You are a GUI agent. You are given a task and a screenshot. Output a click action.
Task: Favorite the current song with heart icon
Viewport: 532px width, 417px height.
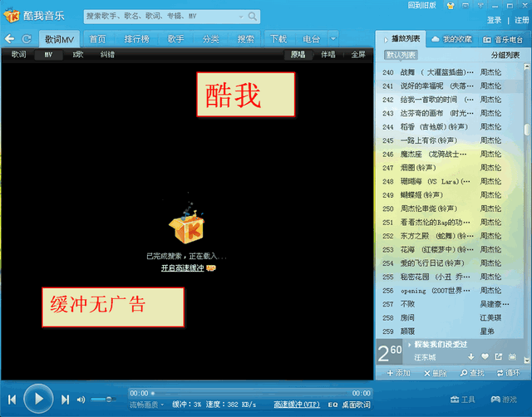pyautogui.click(x=485, y=356)
